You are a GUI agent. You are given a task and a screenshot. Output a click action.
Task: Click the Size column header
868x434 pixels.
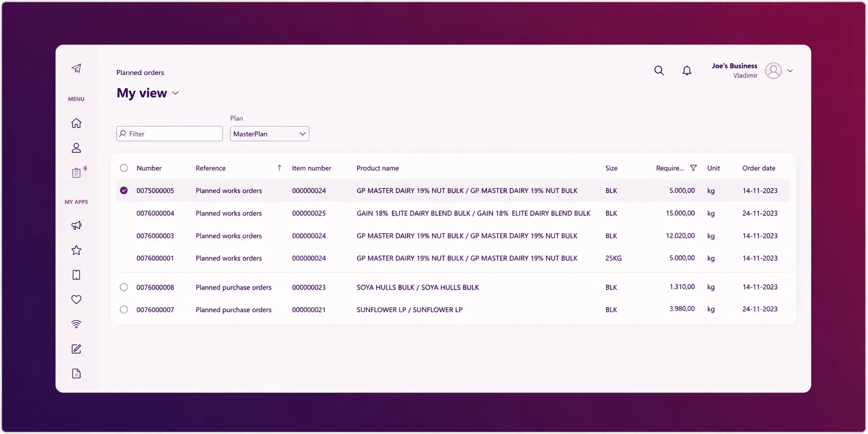tap(612, 168)
